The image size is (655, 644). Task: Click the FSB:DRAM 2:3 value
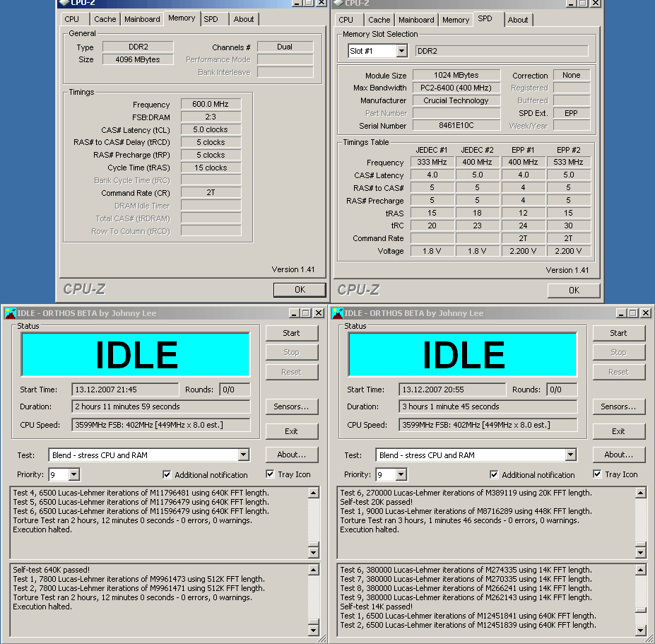click(211, 117)
